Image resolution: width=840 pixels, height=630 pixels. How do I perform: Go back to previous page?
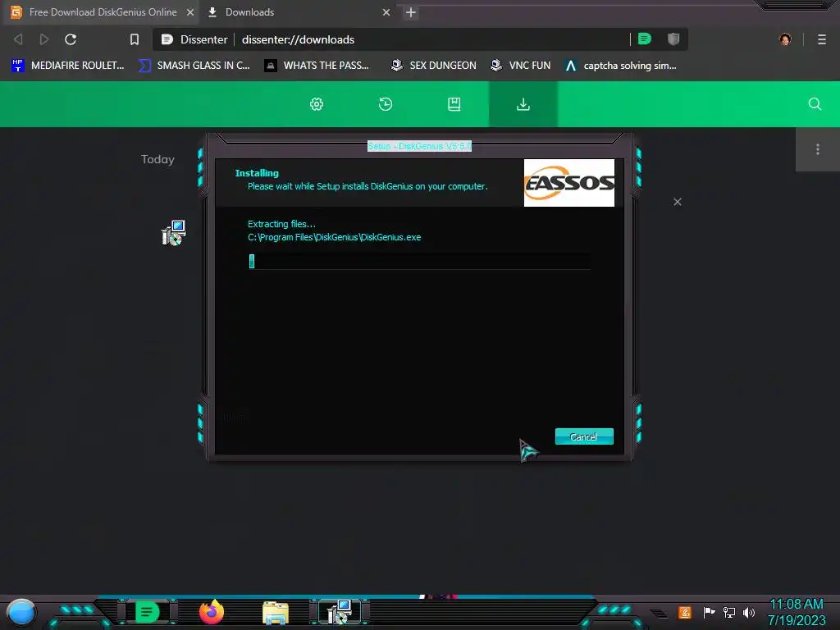18,39
